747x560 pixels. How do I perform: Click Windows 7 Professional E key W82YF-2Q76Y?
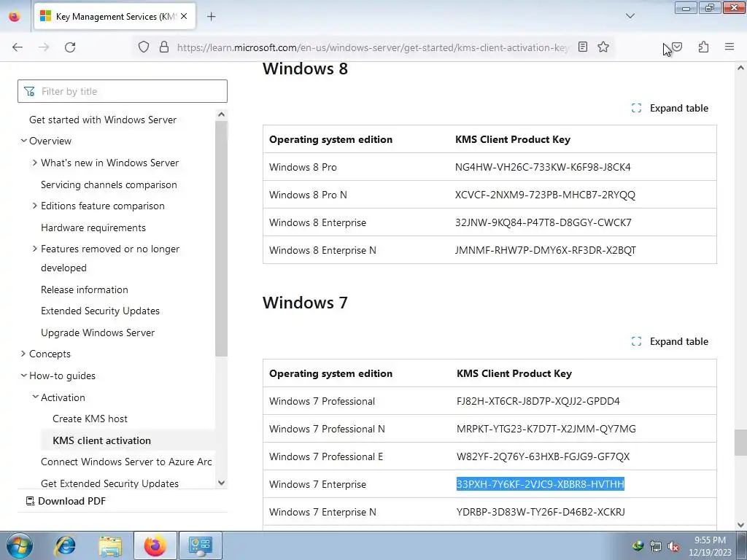tap(543, 456)
